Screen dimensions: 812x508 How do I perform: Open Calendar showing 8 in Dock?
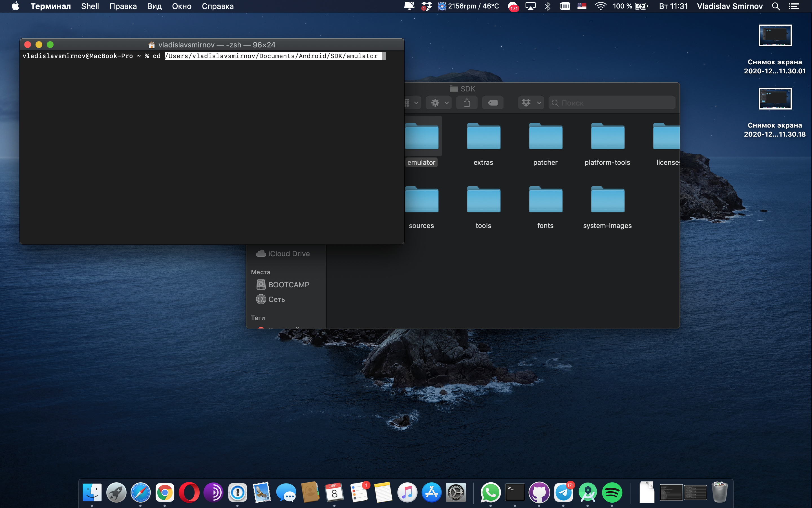[x=335, y=492]
